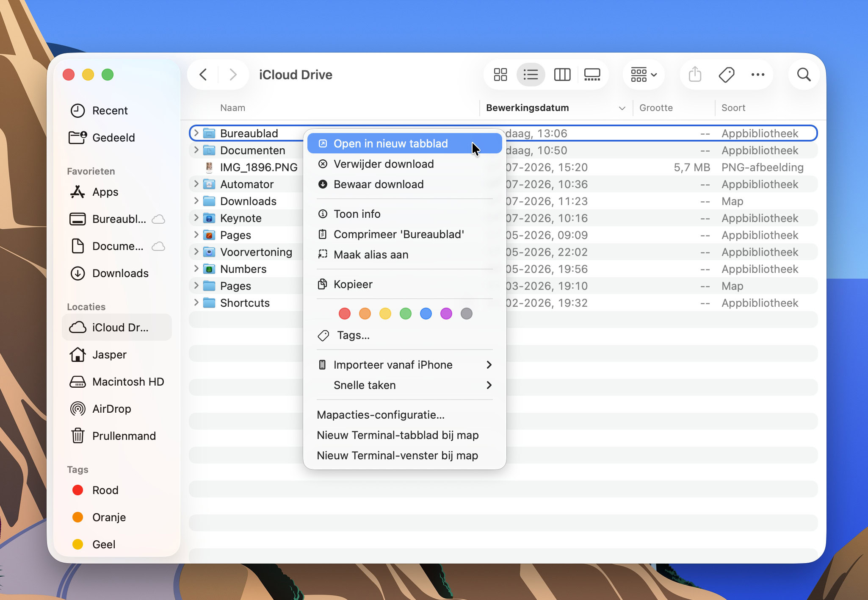Select iCloud Drive under Locaties
Viewport: 868px width, 600px height.
click(x=117, y=328)
